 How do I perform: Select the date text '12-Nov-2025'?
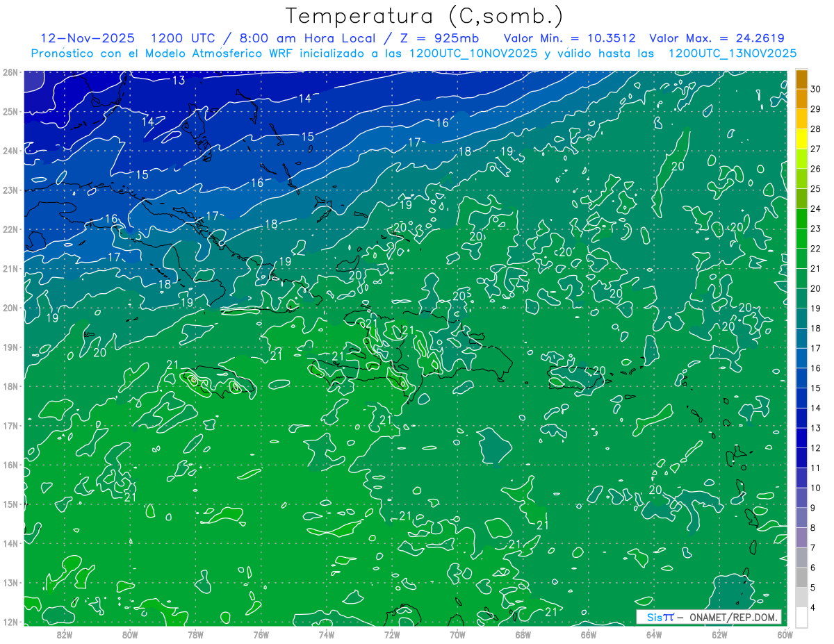pyautogui.click(x=88, y=38)
